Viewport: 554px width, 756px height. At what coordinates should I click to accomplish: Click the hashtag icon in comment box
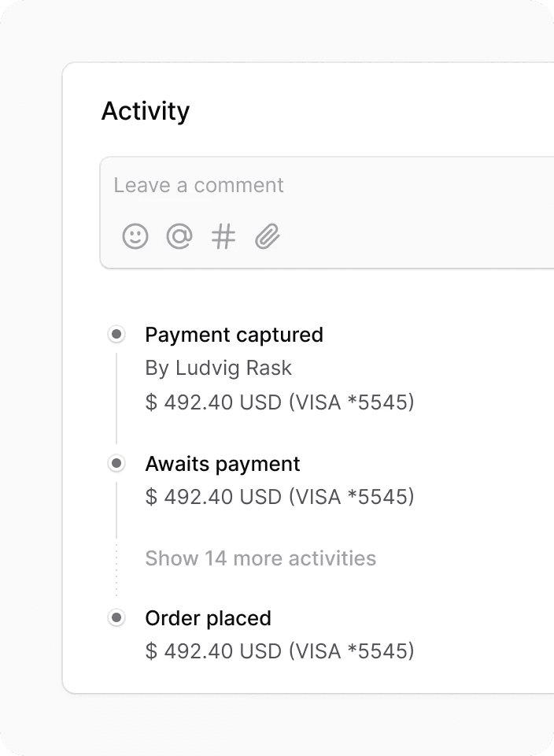[x=223, y=236]
